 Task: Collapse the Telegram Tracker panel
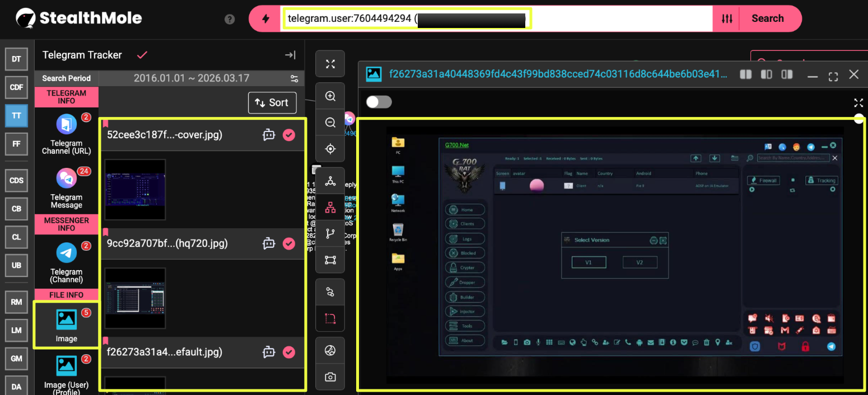tap(290, 55)
